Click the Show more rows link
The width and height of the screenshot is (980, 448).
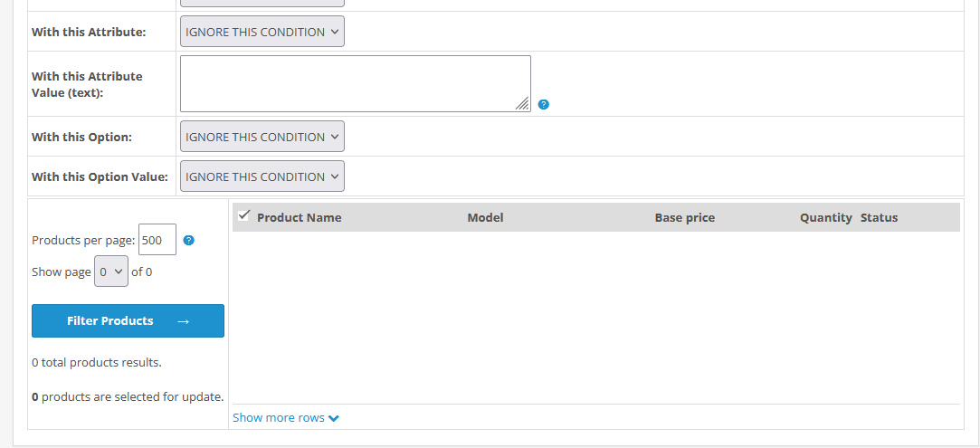pos(279,418)
